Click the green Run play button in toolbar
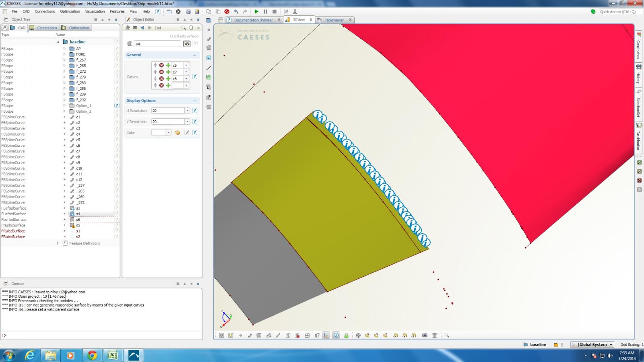The image size is (644, 362). click(x=256, y=12)
